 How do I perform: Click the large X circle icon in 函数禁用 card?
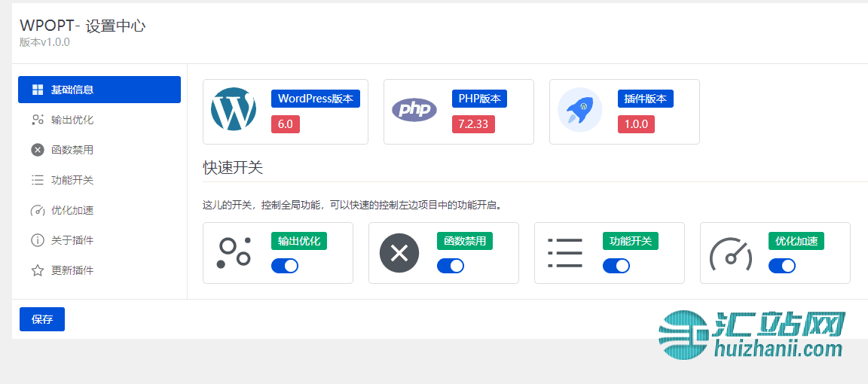click(x=399, y=254)
